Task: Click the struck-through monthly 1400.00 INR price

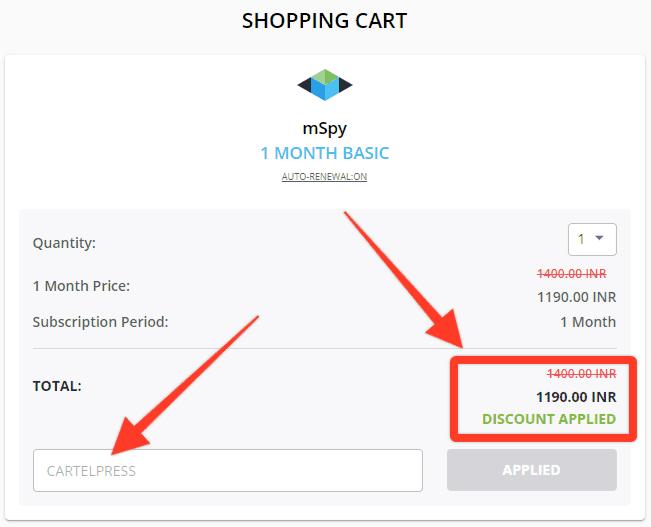Action: (x=572, y=274)
